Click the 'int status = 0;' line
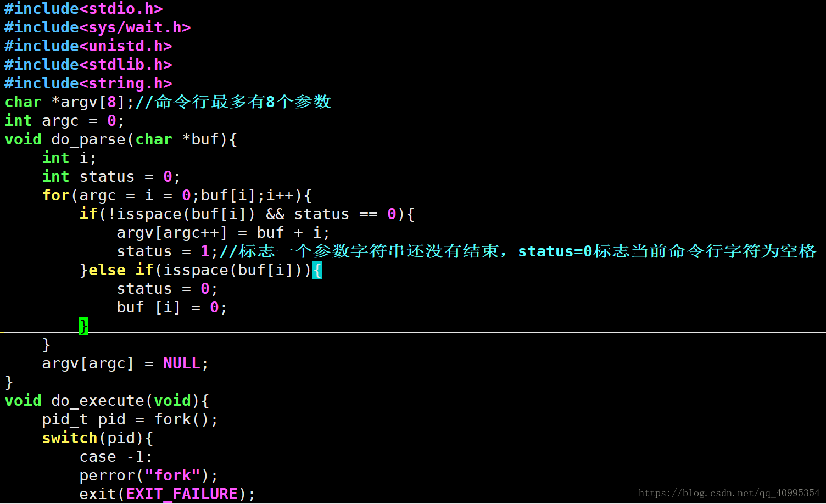The width and height of the screenshot is (826, 504). (111, 177)
